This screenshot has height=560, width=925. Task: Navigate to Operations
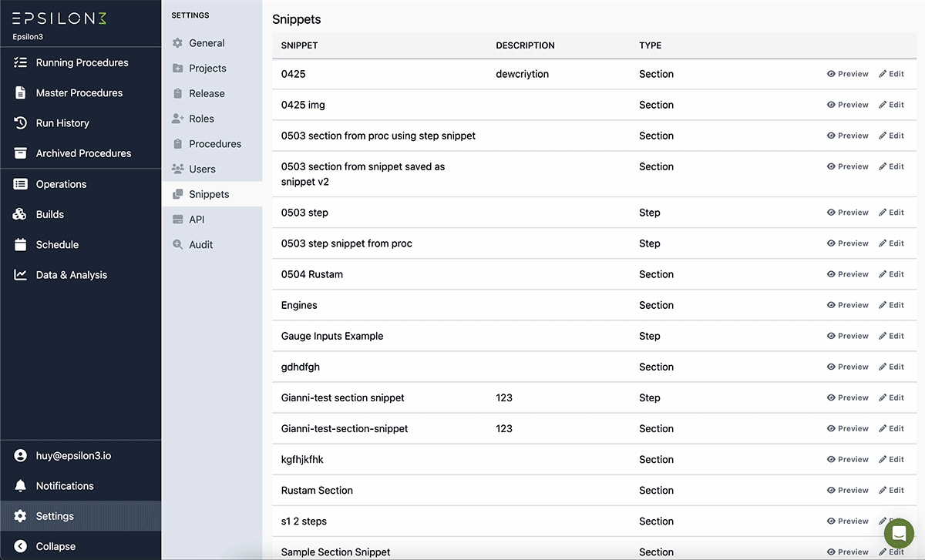(x=81, y=184)
